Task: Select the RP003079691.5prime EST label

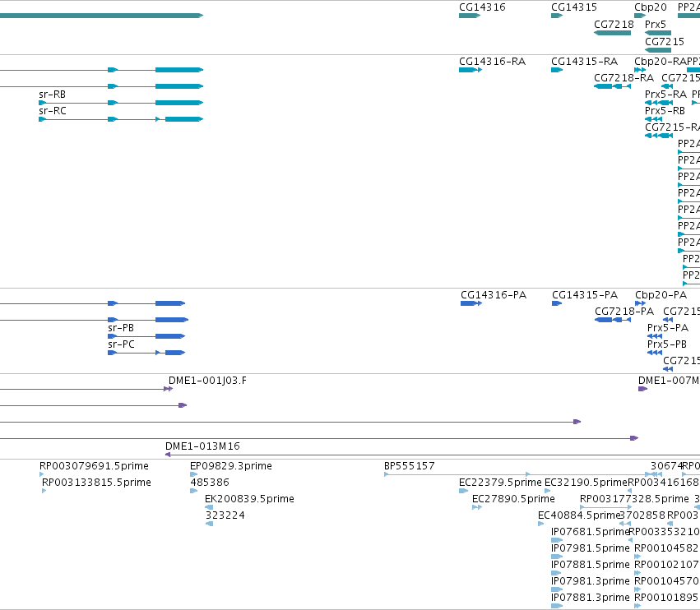Action: [94, 466]
